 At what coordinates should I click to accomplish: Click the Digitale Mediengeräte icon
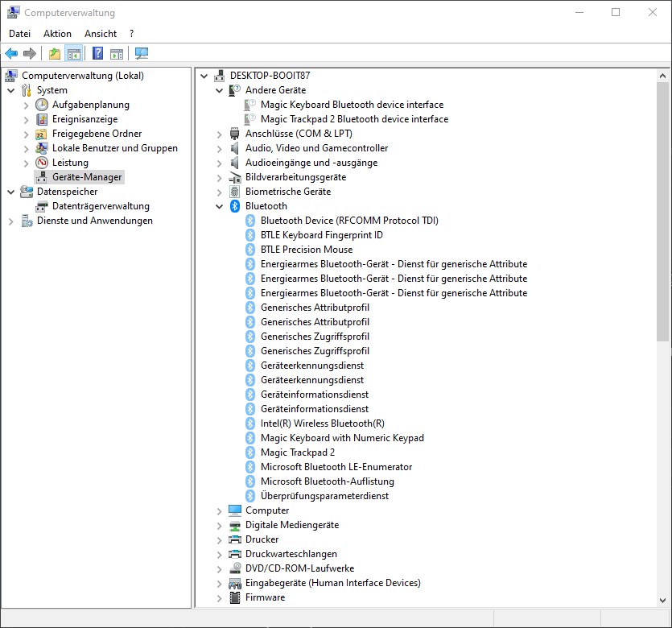[x=235, y=525]
